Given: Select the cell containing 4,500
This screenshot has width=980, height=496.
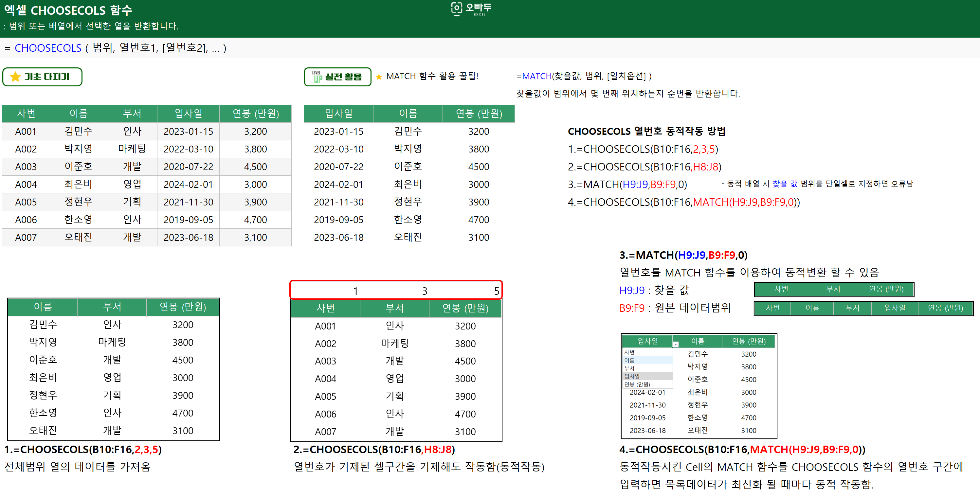Looking at the screenshot, I should 255,167.
